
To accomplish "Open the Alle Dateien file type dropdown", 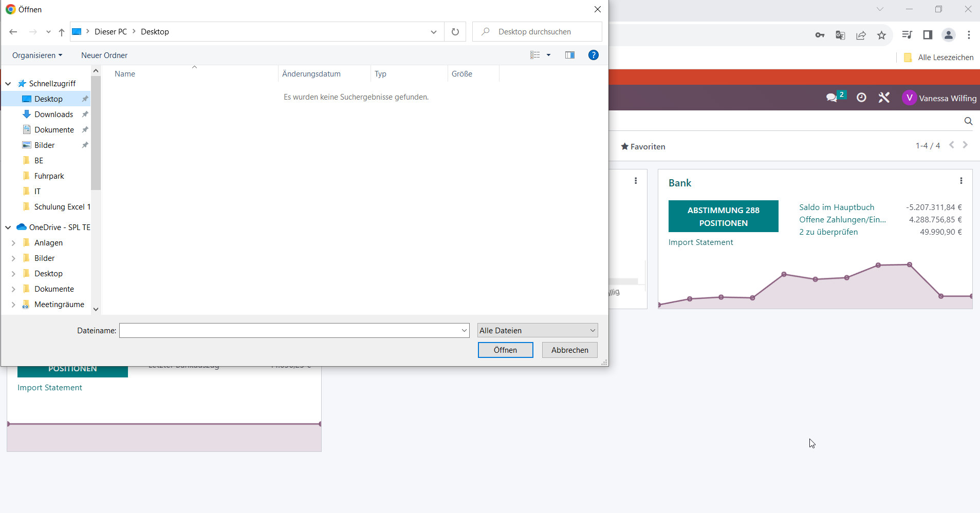I will pos(538,330).
